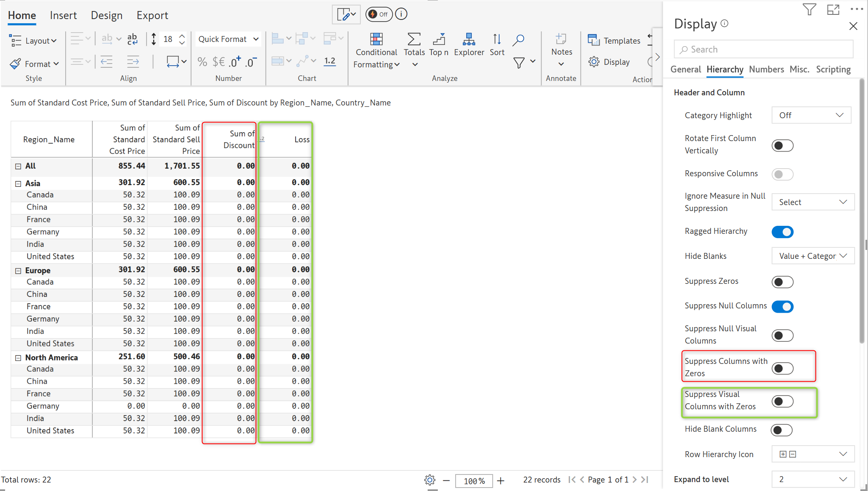Screen dimensions: 868x491
Task: Click the magnifier search icon in ribbon
Action: pos(518,40)
